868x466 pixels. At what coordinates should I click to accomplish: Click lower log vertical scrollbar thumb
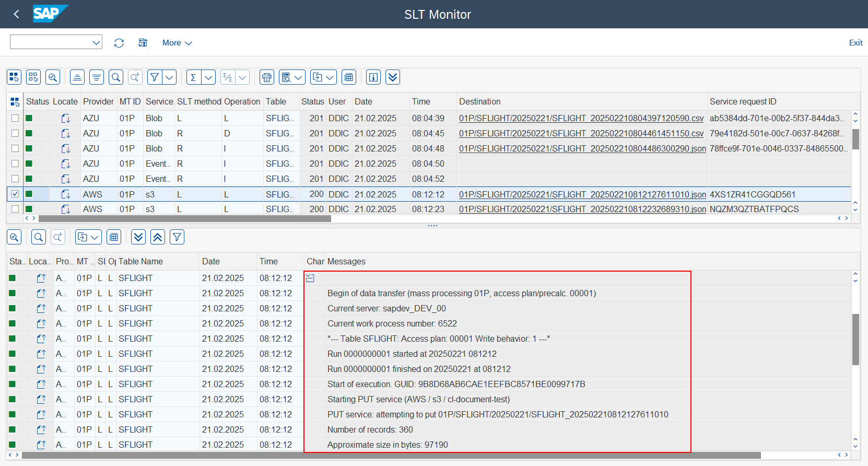pyautogui.click(x=855, y=339)
